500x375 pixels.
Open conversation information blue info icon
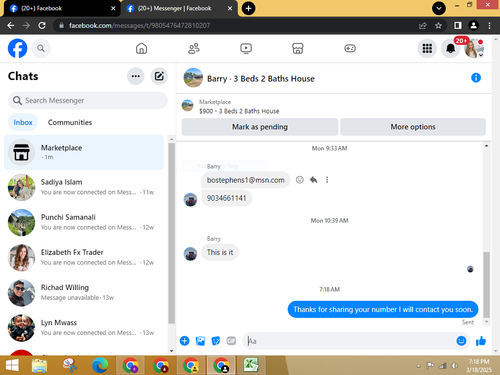click(476, 78)
